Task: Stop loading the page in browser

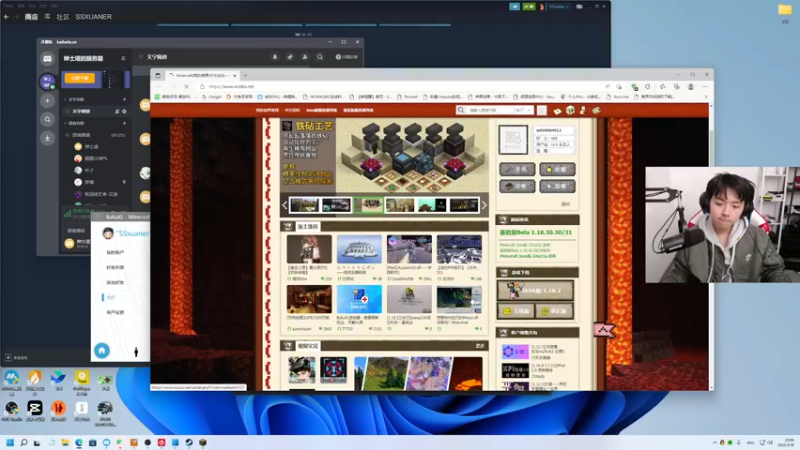Action: pos(186,87)
